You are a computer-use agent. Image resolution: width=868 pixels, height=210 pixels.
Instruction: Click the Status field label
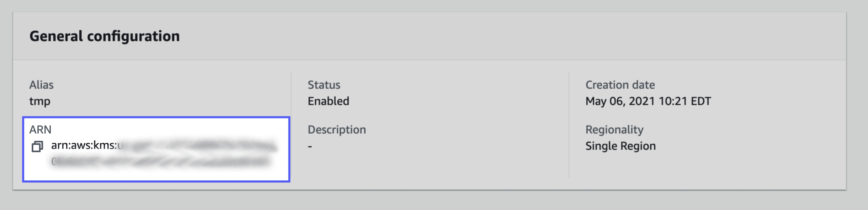coord(324,85)
